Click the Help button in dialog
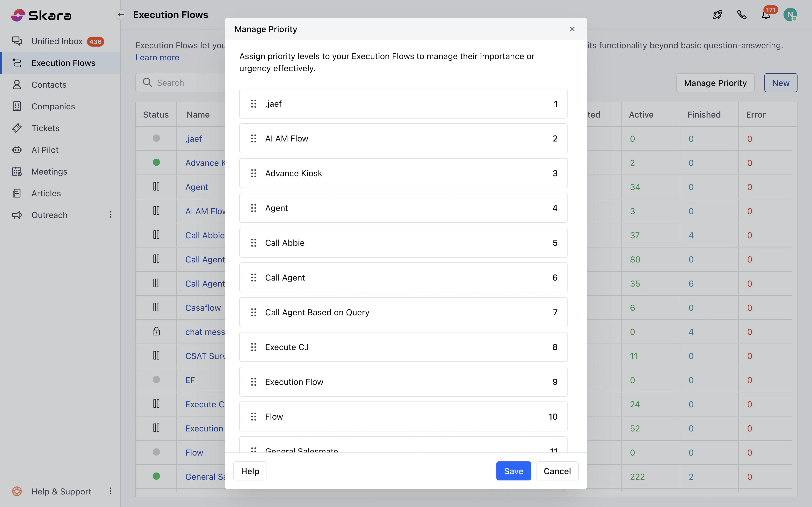 click(250, 471)
